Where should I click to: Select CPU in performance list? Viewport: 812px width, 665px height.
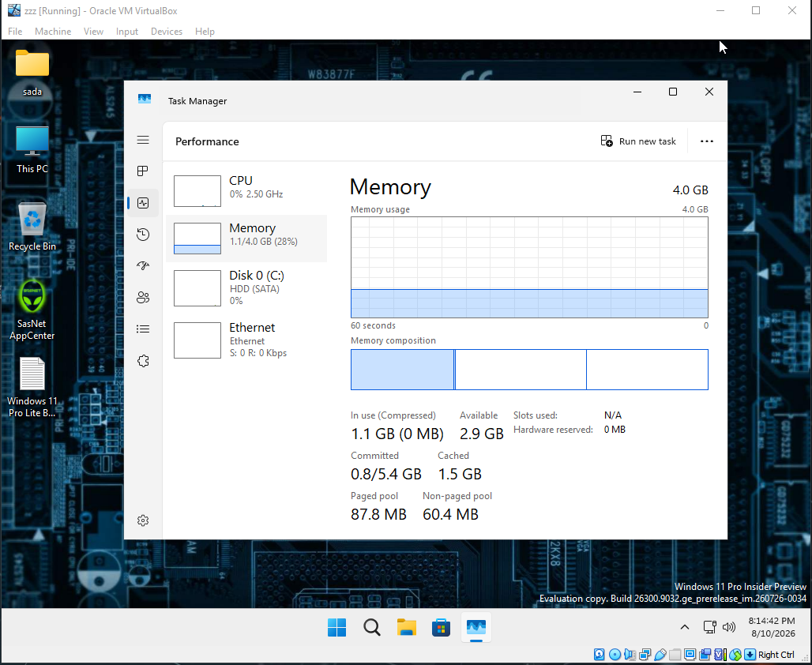click(246, 191)
